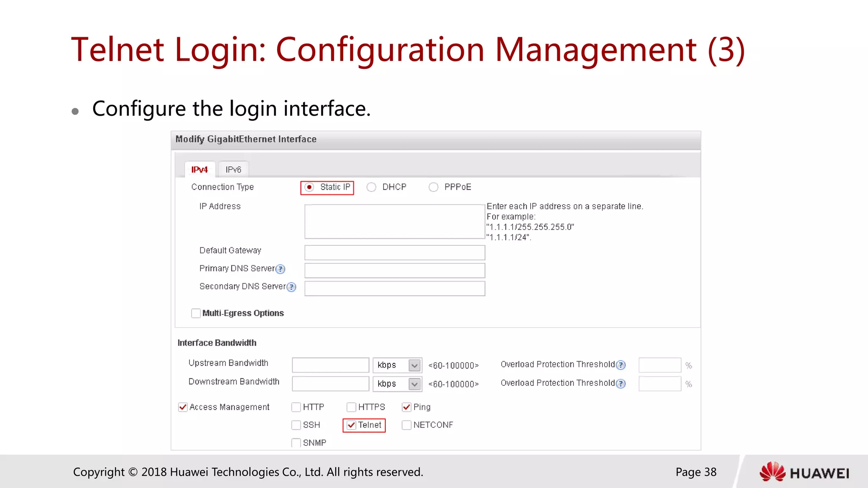868x488 pixels.
Task: Open help icon for Upstream Overload Protection Threshold
Action: pyautogui.click(x=621, y=365)
